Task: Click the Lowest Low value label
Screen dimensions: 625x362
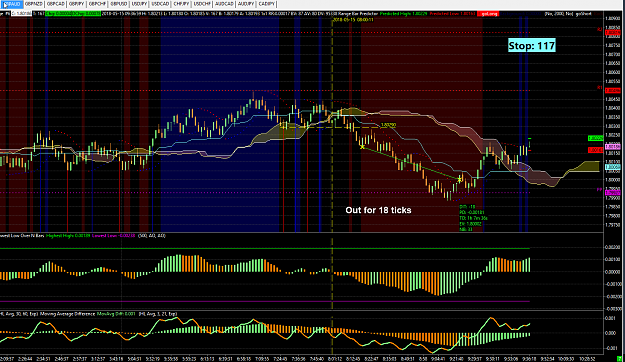Action: (x=114, y=236)
